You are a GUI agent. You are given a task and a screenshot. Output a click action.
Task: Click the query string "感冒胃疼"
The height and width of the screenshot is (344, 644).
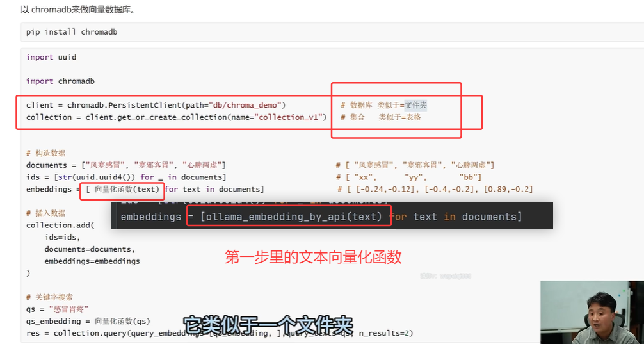point(68,309)
